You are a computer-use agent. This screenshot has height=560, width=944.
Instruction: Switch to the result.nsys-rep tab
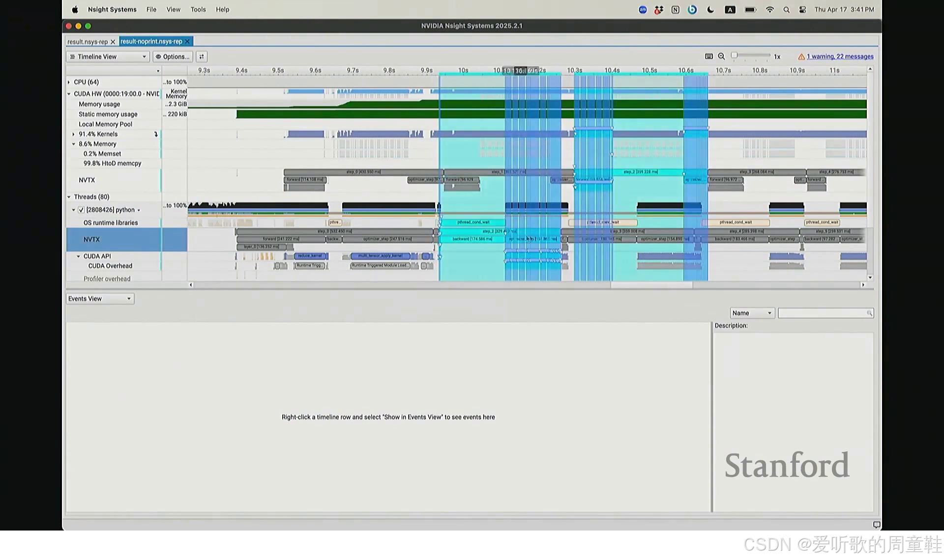pyautogui.click(x=88, y=42)
